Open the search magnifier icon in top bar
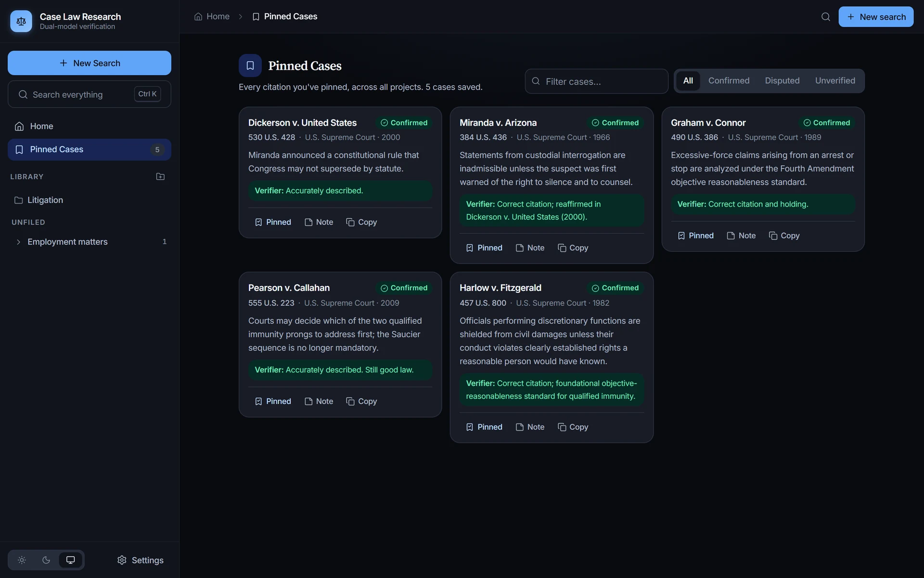The image size is (924, 578). point(825,17)
